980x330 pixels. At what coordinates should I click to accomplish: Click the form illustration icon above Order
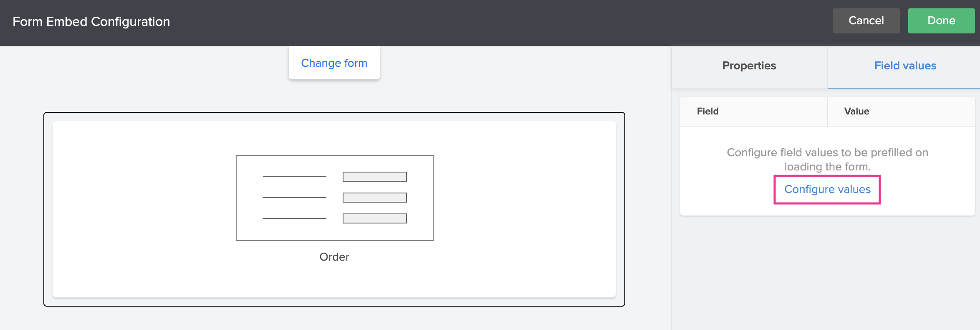[334, 198]
